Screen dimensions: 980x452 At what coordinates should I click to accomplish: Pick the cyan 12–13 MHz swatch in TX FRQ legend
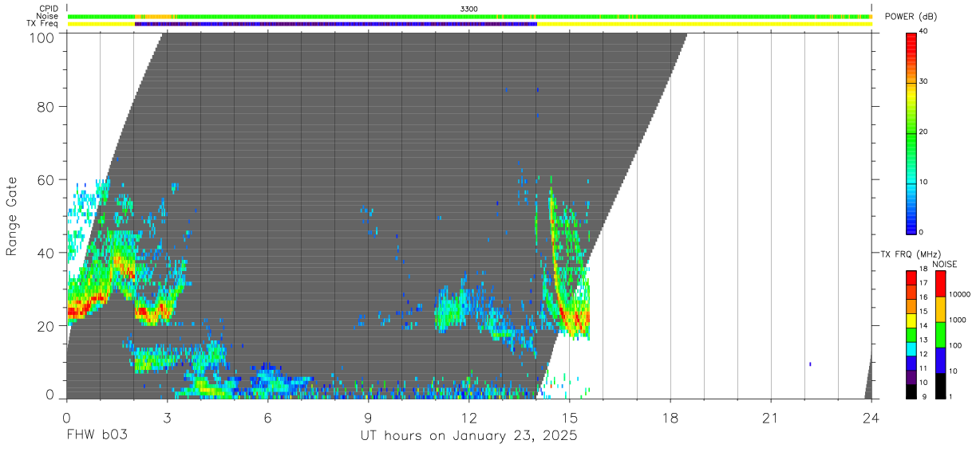[911, 349]
